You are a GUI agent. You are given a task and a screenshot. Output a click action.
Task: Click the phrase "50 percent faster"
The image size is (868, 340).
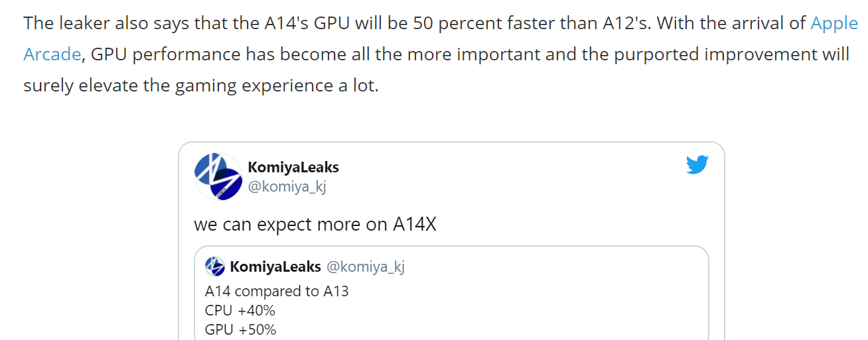(x=476, y=23)
